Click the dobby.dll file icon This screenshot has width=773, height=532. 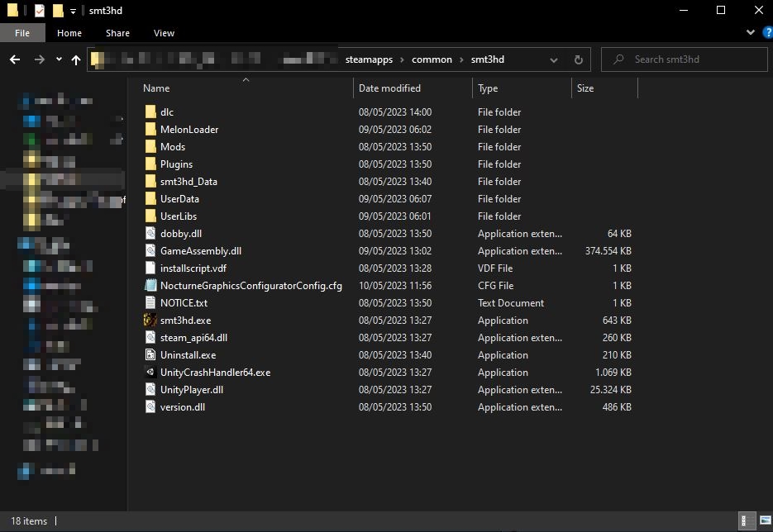click(x=150, y=234)
